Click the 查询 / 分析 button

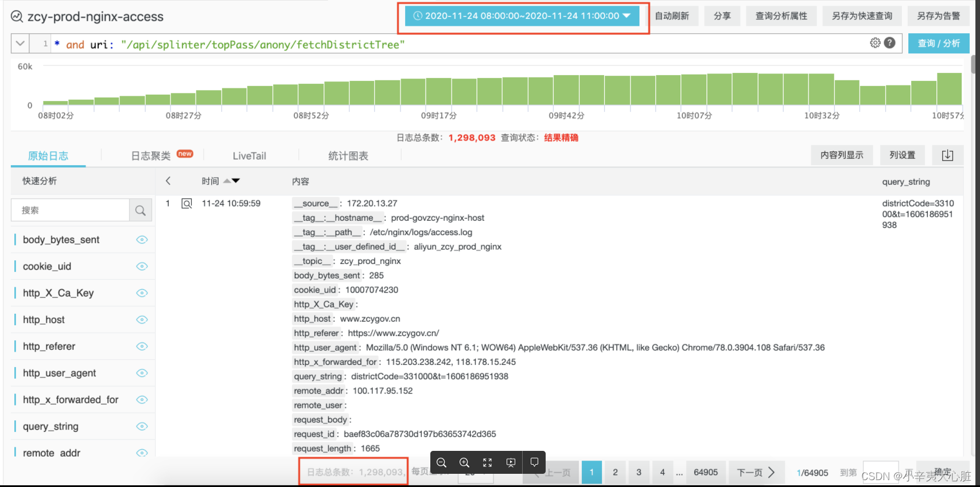[939, 43]
